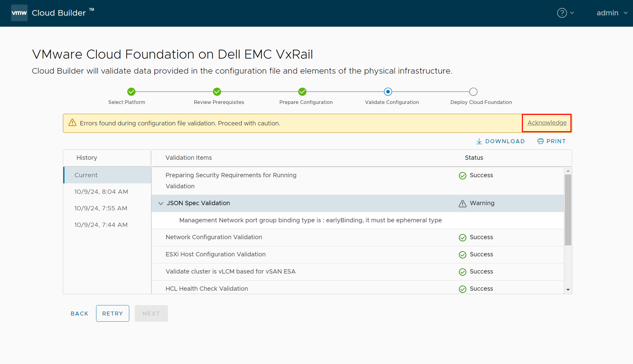The width and height of the screenshot is (633, 364).
Task: Click the Prepare Configuration step checkmark
Action: point(302,92)
